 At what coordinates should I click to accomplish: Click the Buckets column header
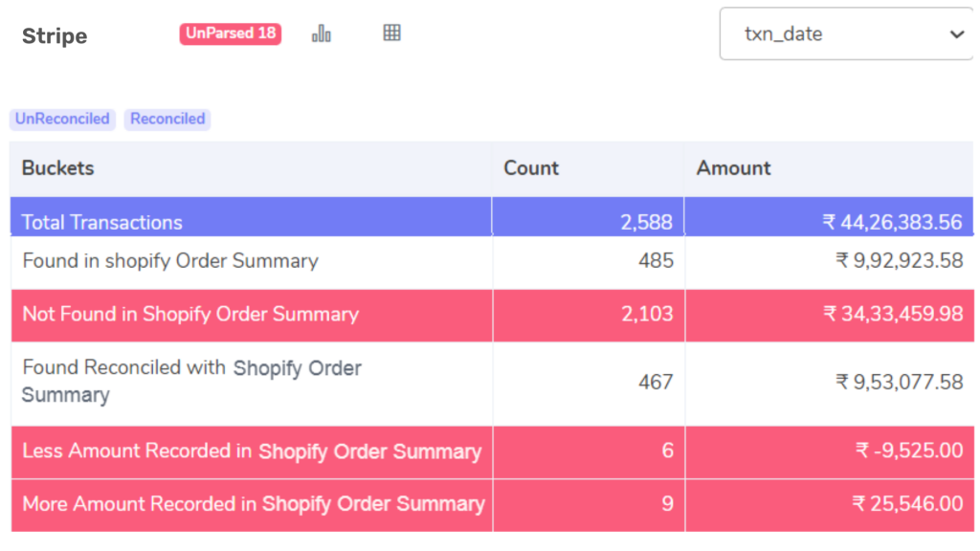point(58,168)
